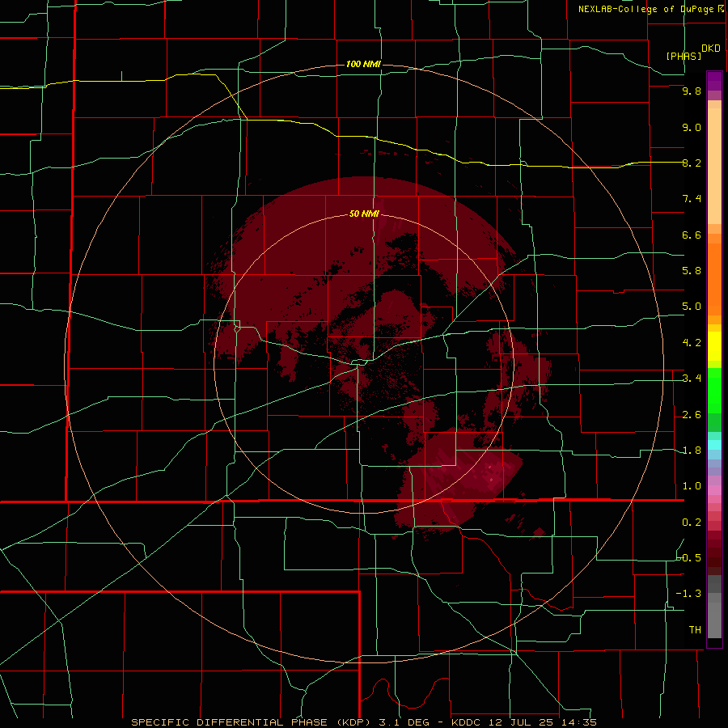Select the 9.0 scale value
This screenshot has height=728, width=728.
tap(692, 127)
